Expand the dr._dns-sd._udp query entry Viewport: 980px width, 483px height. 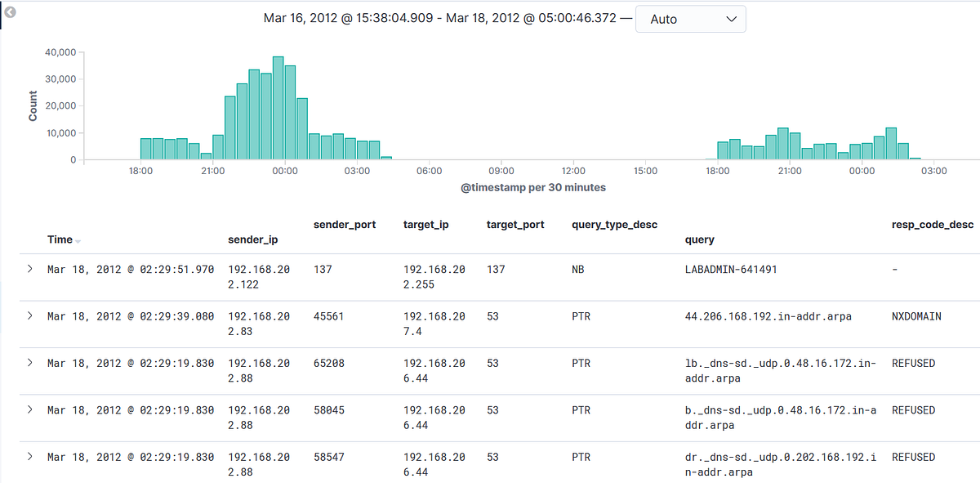coord(30,457)
